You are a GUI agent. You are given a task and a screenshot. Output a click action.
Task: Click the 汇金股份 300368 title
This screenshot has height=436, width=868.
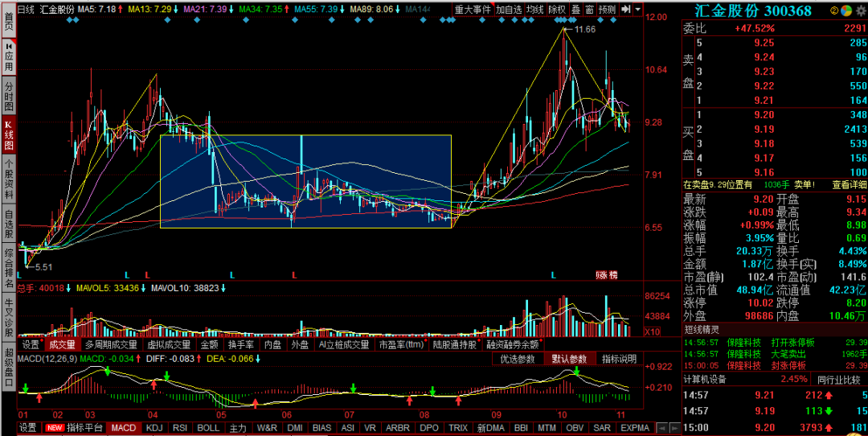coord(753,10)
